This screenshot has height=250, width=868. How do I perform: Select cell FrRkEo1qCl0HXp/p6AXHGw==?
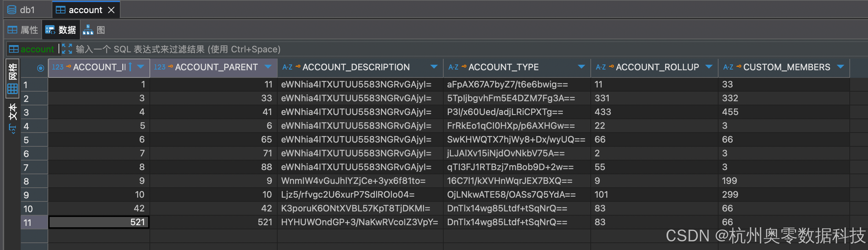[517, 126]
